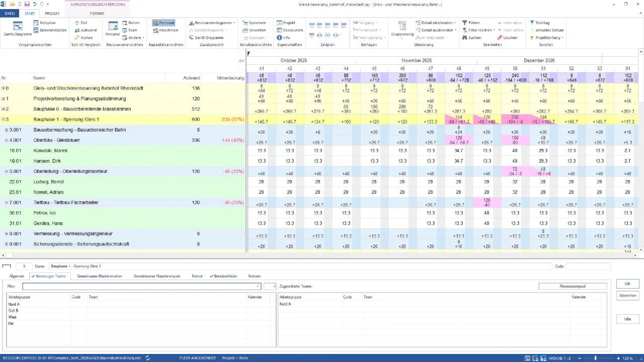Open the Gruppierung dropdown
The image size is (644, 362).
[402, 29]
